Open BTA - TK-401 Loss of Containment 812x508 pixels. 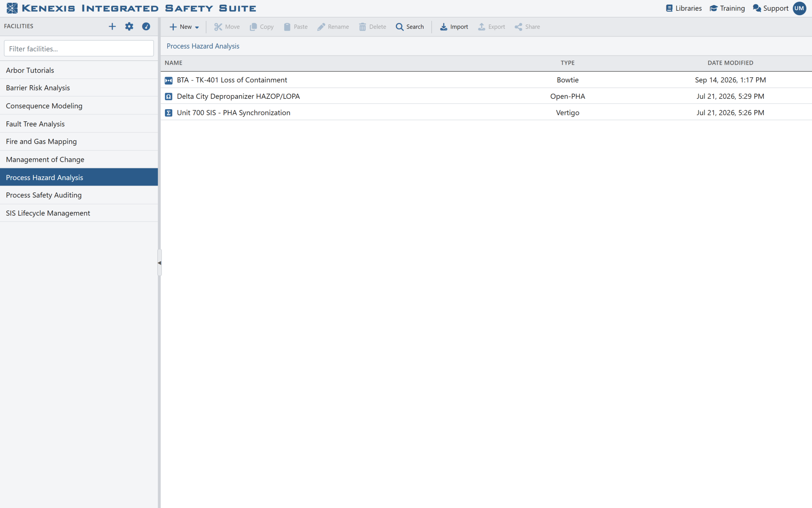pyautogui.click(x=232, y=80)
